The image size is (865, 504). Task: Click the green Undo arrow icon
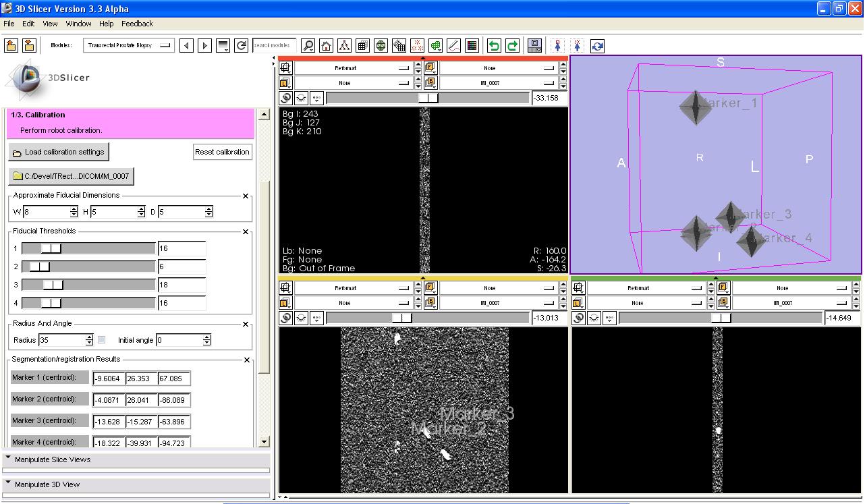click(494, 46)
